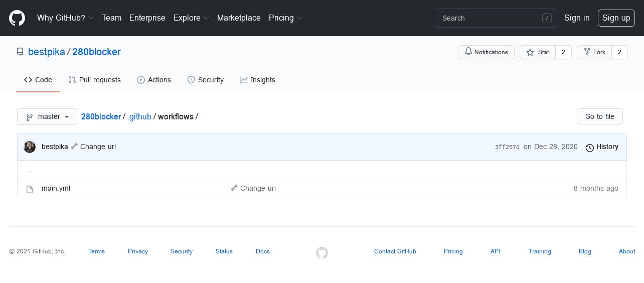Click the repository book icon beside bestpika
The image size is (644, 283).
tap(20, 52)
